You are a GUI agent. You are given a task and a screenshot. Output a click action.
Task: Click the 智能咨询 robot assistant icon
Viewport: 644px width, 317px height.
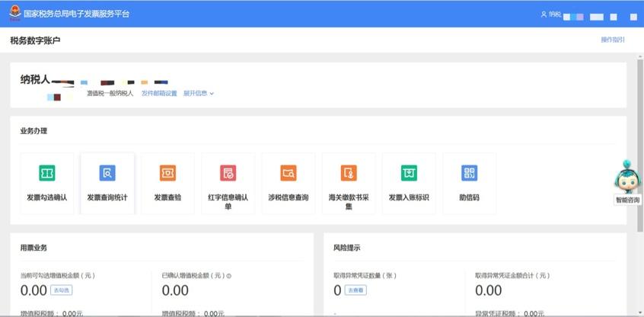point(626,178)
